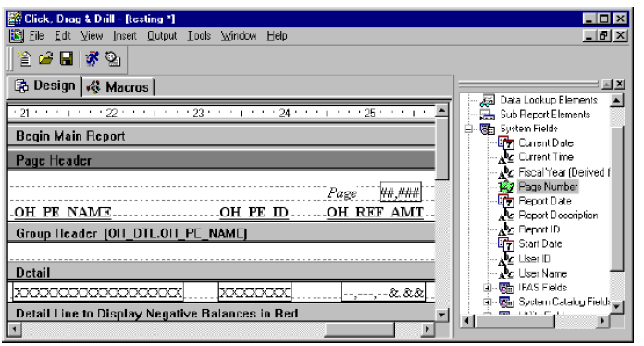
Task: Select the long X-filled detail name field
Action: click(98, 292)
